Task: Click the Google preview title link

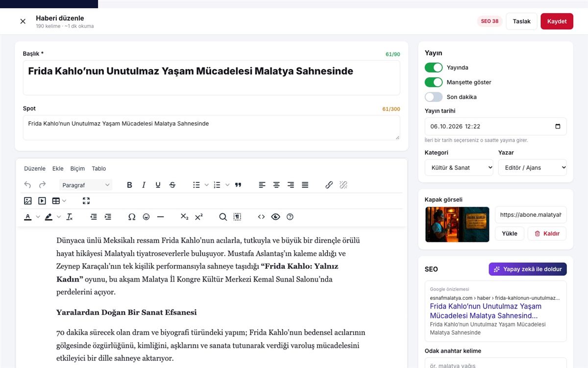Action: 486,311
